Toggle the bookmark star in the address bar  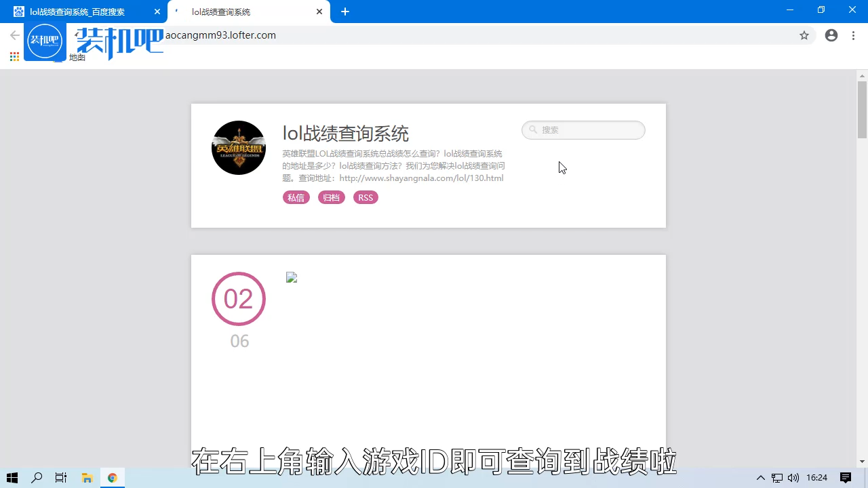point(804,35)
